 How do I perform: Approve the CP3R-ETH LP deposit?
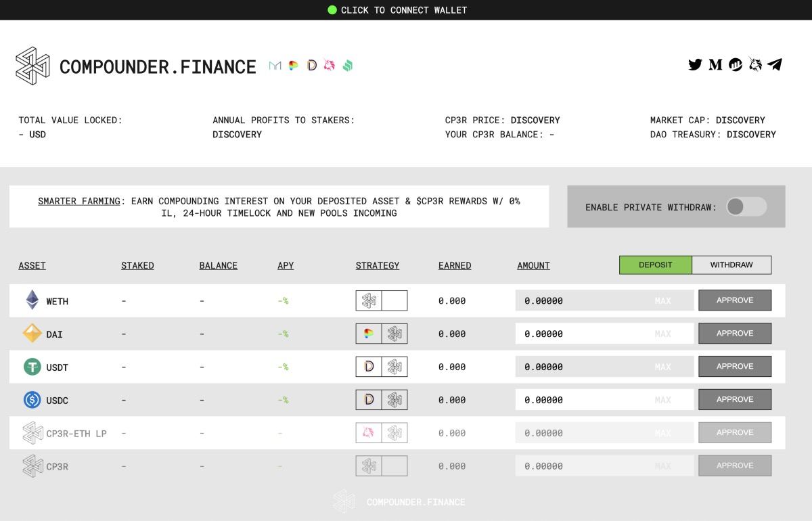(x=735, y=433)
